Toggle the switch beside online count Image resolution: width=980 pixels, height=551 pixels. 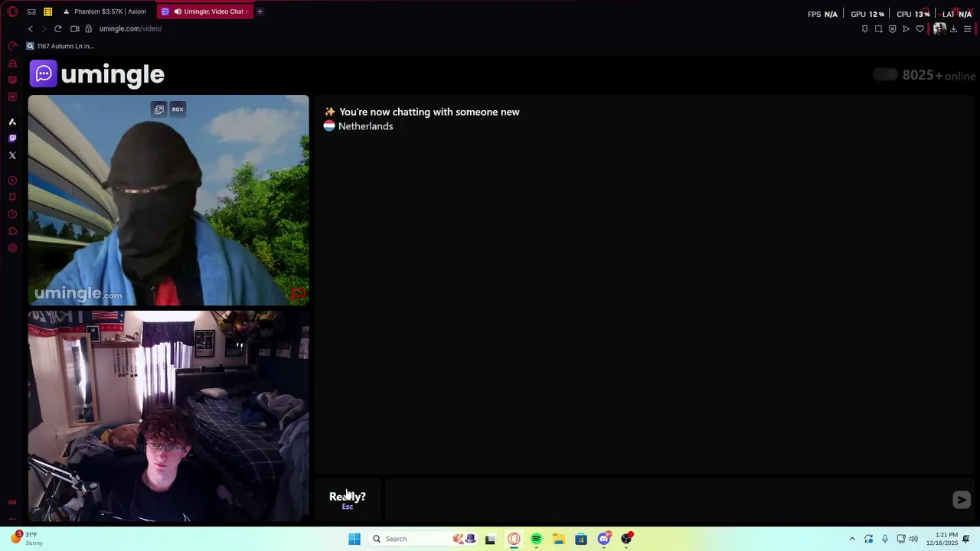pos(885,74)
